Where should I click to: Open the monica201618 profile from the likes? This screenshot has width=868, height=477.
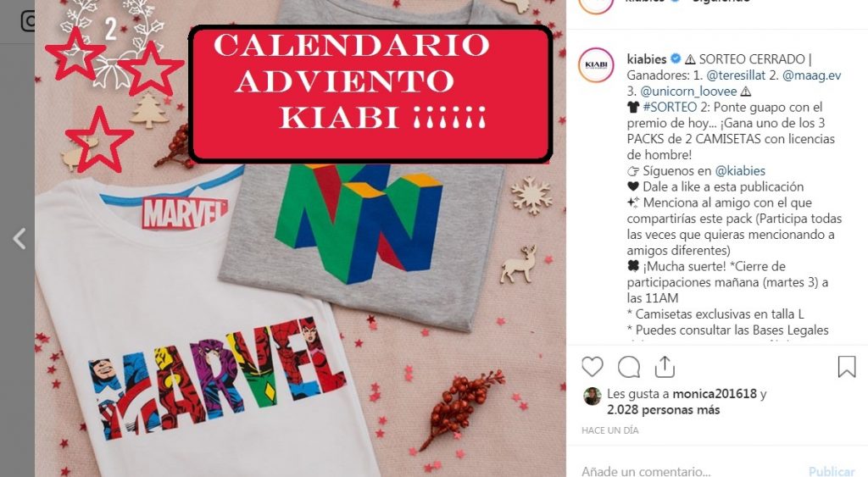(714, 394)
